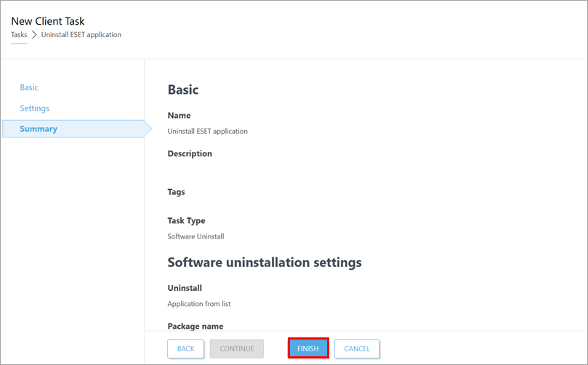Click the Description label
The width and height of the screenshot is (588, 365).
pos(190,153)
